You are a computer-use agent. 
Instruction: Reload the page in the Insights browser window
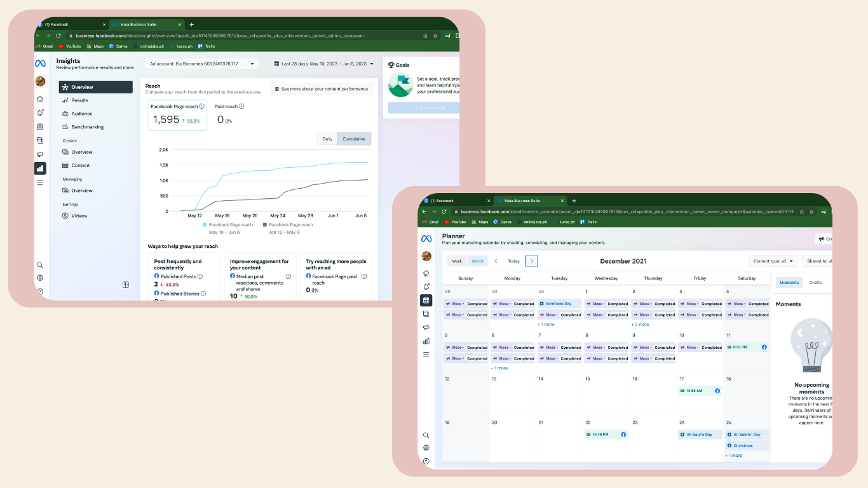pos(58,36)
